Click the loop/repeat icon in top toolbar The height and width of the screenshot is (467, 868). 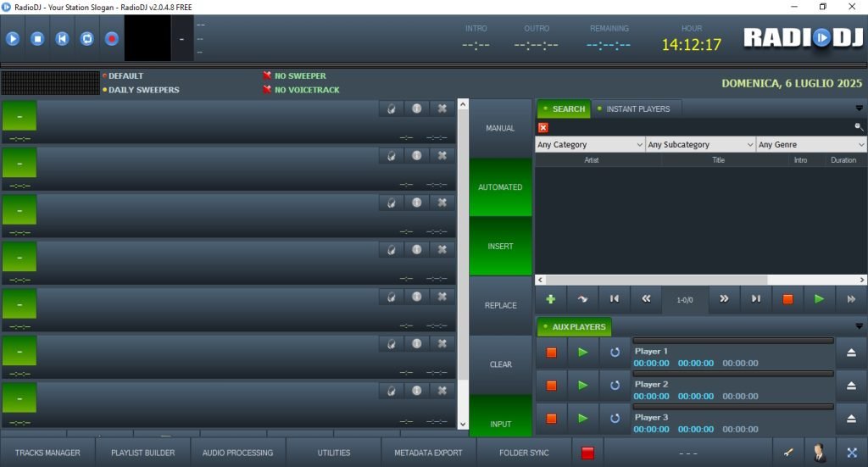pyautogui.click(x=86, y=38)
